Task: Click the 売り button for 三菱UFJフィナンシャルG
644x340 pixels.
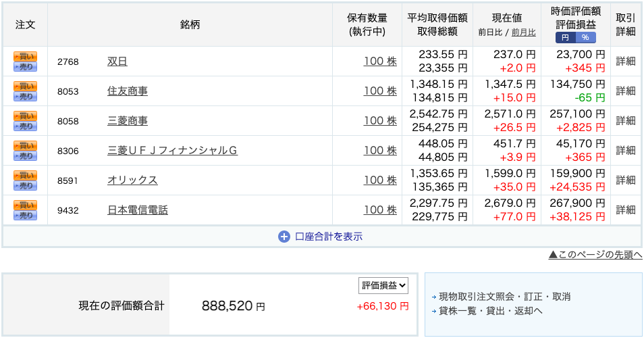Action: [26, 156]
